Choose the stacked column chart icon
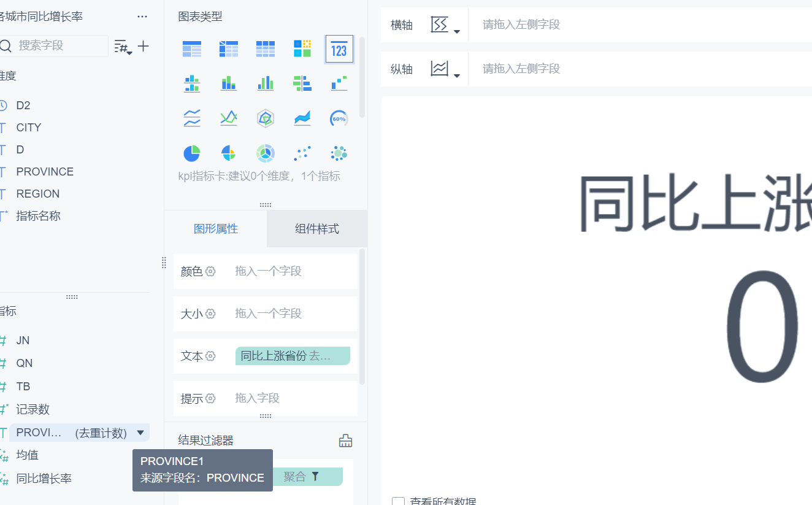Screen dimensions: 812x505 point(229,83)
